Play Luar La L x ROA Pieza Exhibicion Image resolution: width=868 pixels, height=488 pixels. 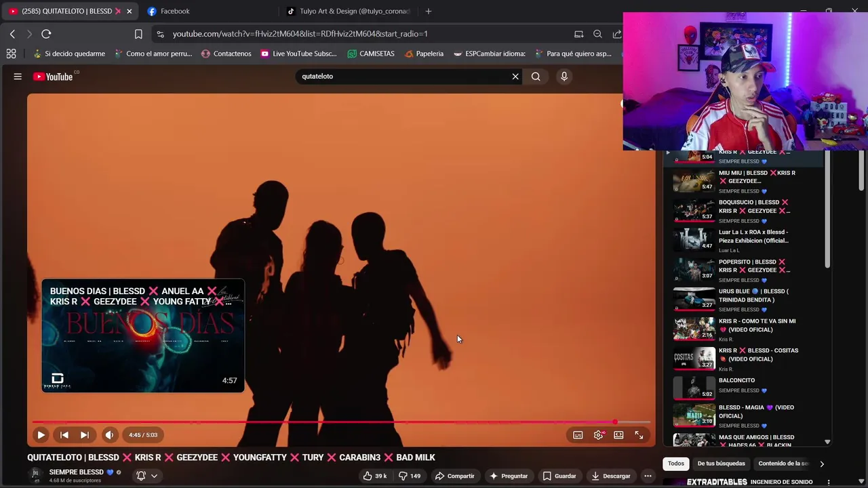tap(743, 241)
